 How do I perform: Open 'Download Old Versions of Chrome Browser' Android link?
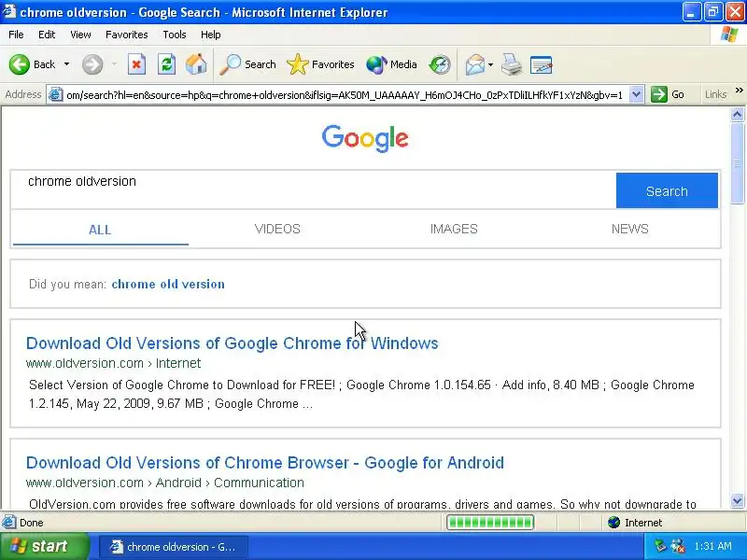[x=265, y=463]
